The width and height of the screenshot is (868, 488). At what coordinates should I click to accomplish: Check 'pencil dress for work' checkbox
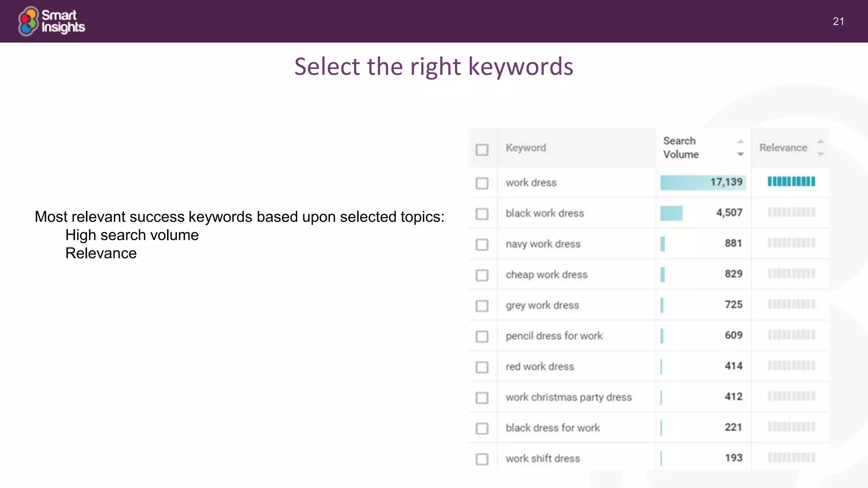click(482, 336)
